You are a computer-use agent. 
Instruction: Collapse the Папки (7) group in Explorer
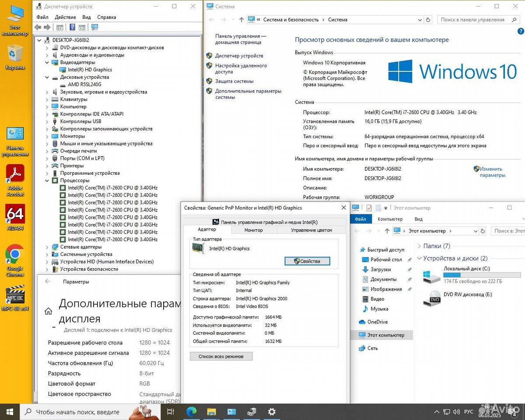click(420, 246)
